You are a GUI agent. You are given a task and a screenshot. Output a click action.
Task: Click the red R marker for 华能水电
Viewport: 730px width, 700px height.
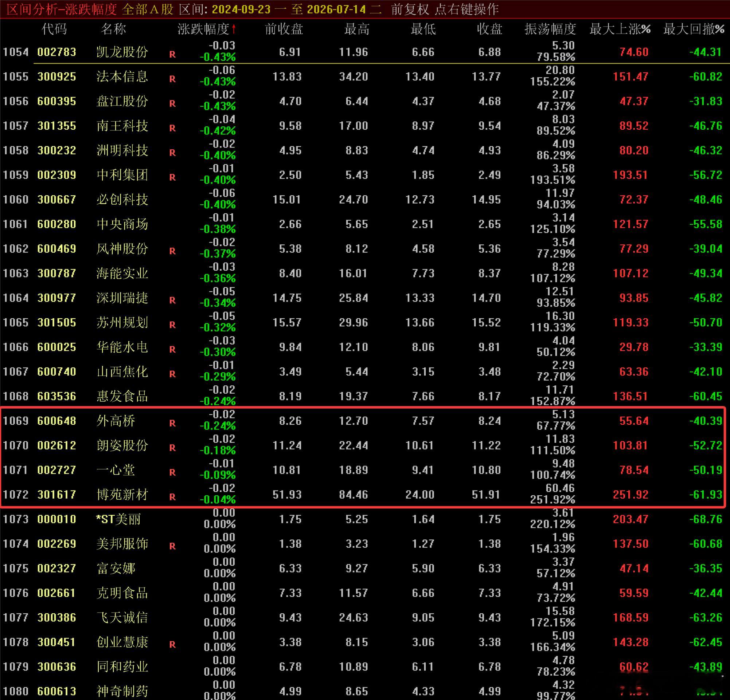click(172, 349)
